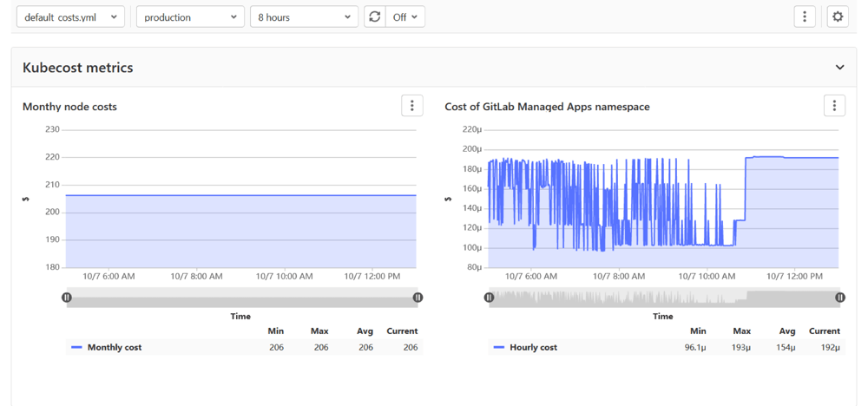Click right zoom handle under namespace cost chart
The width and height of the screenshot is (868, 406).
(x=839, y=298)
